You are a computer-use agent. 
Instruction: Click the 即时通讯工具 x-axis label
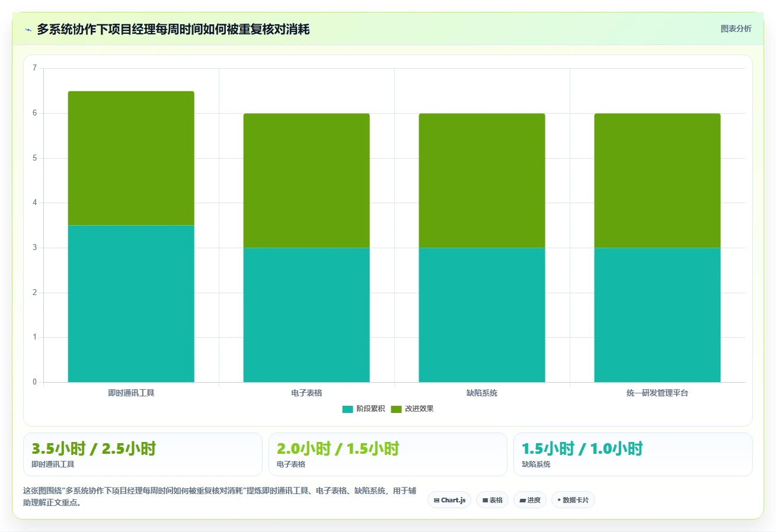coord(131,393)
